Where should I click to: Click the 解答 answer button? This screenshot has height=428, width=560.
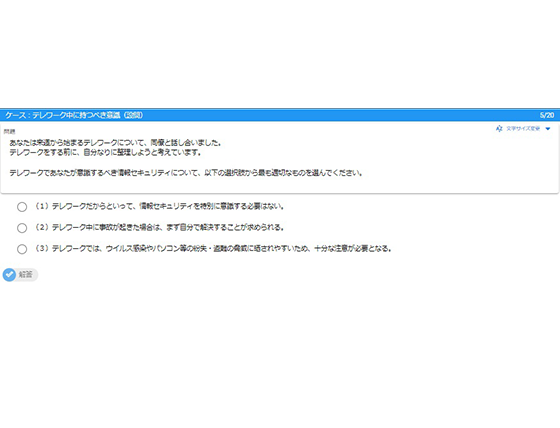[20, 274]
